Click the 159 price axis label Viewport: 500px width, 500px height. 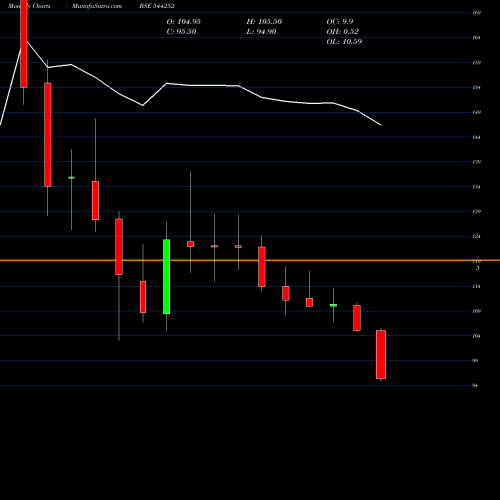pos(477,63)
